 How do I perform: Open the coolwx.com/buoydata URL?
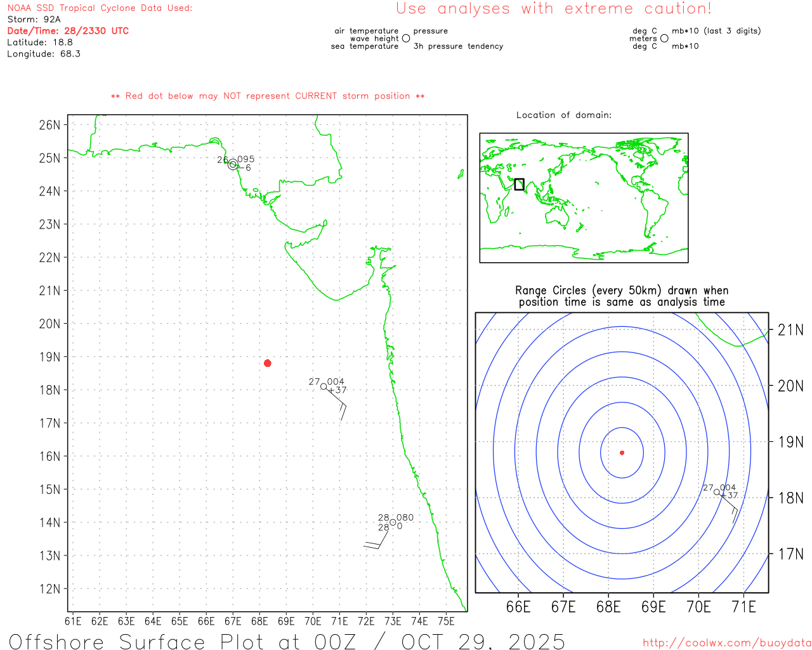727,643
